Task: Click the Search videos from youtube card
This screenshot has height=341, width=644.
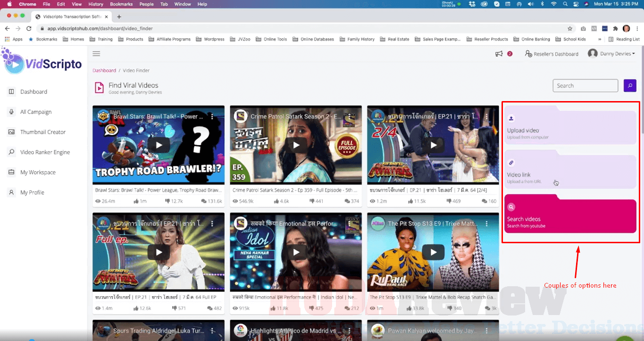Action: coord(570,213)
